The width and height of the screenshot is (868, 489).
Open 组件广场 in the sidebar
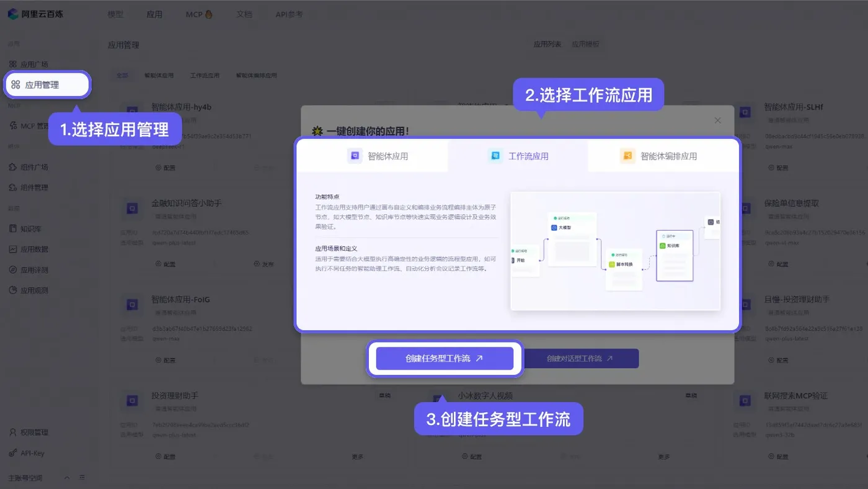30,167
